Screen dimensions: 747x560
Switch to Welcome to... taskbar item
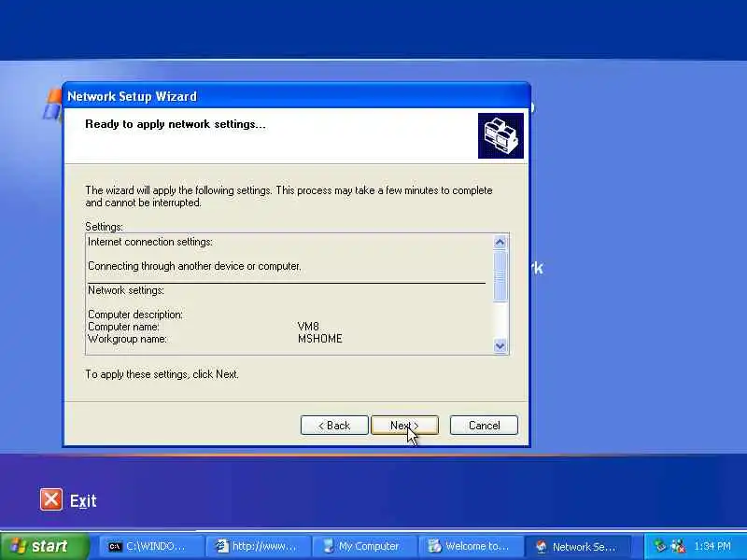point(471,546)
